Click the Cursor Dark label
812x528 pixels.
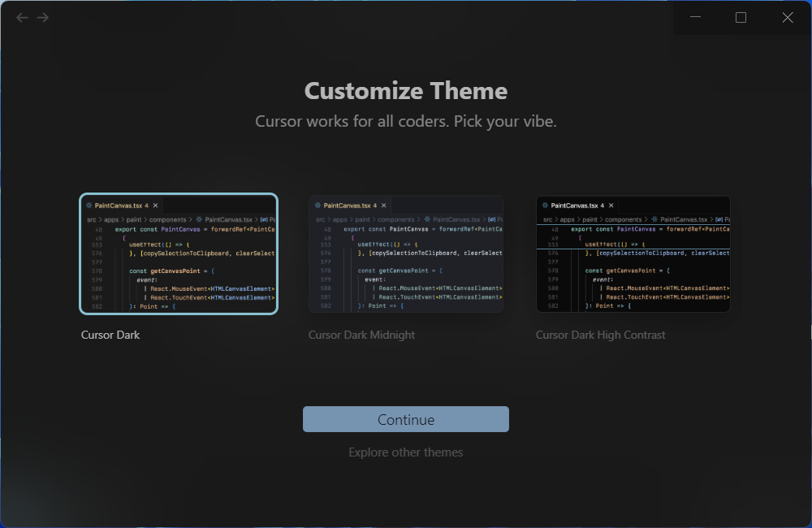point(110,335)
